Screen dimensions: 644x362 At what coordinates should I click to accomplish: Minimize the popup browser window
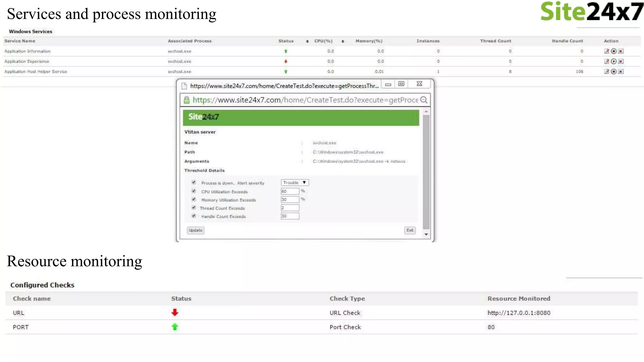[x=388, y=84]
